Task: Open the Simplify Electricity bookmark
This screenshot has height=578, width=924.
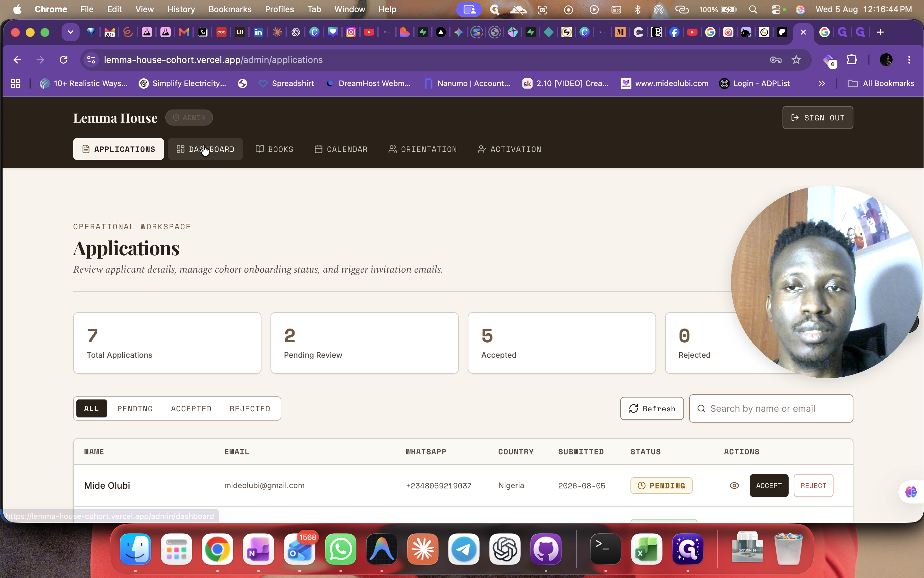Action: pos(183,83)
